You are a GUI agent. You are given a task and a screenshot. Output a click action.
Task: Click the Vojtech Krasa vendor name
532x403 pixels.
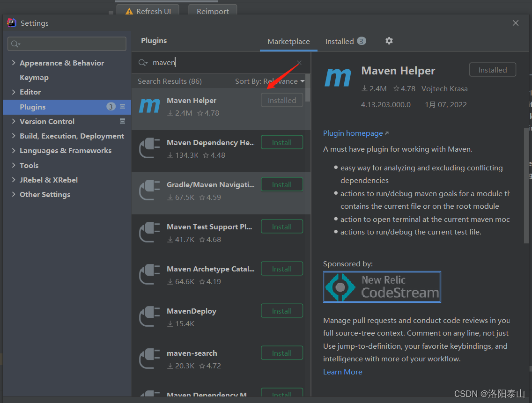point(444,89)
